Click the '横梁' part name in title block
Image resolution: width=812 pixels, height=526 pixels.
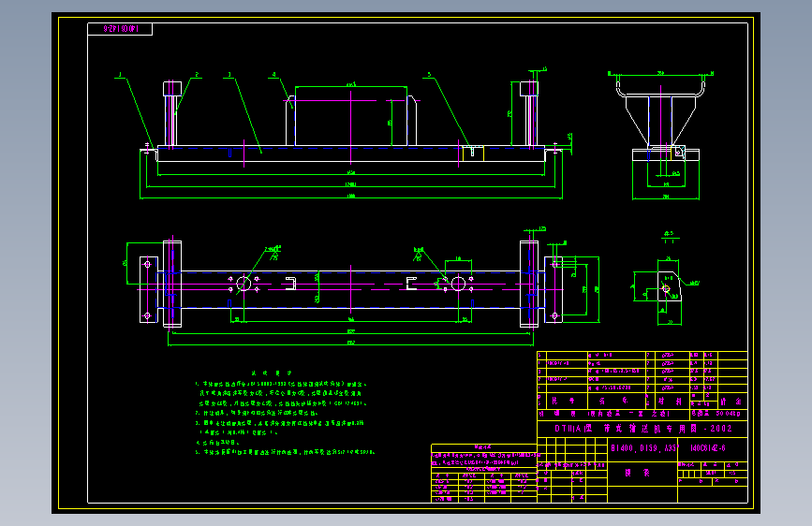click(638, 473)
